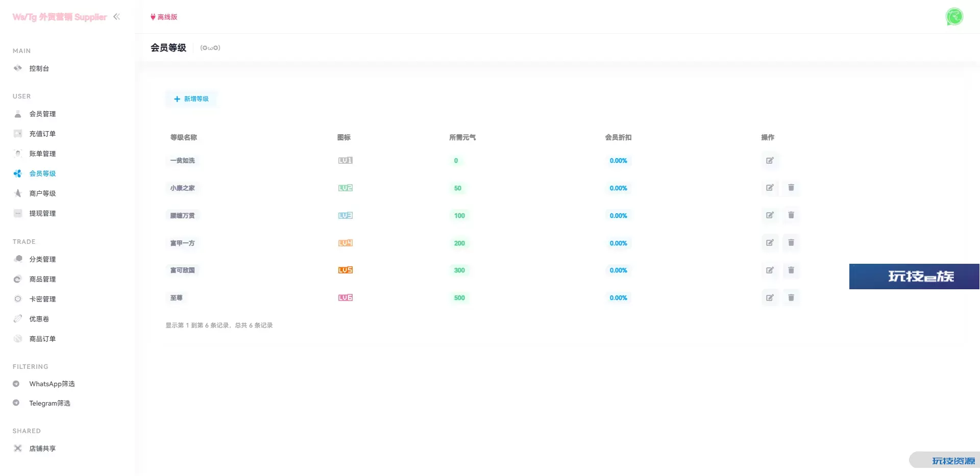
Task: Click the 商品管理 sidebar icon
Action: (18, 279)
